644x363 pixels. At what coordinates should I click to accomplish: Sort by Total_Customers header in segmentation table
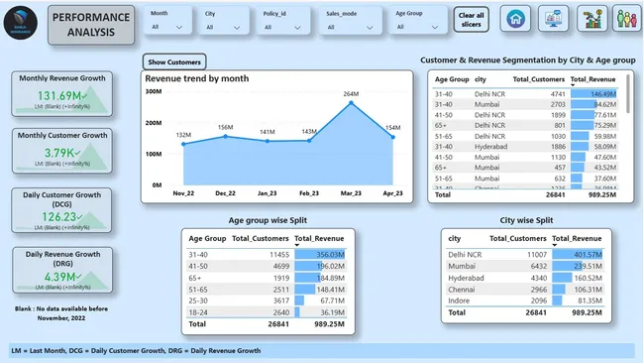(x=539, y=79)
